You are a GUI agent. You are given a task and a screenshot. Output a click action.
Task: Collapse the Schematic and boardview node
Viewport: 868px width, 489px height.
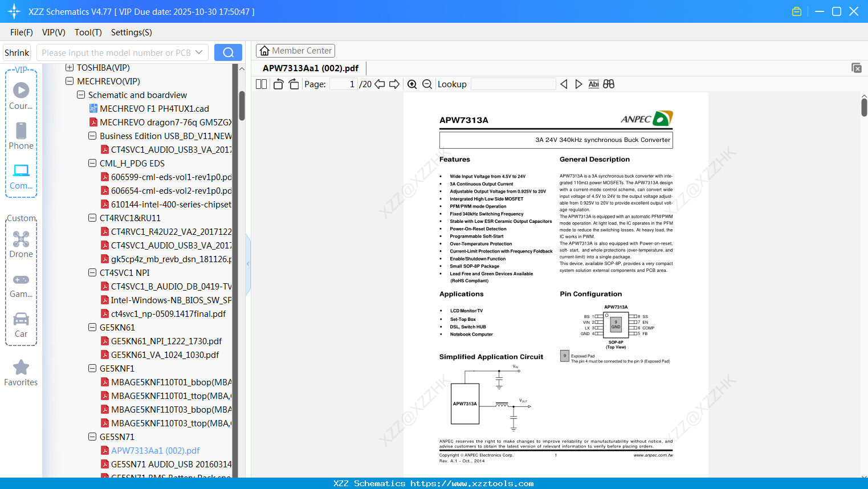tap(81, 95)
